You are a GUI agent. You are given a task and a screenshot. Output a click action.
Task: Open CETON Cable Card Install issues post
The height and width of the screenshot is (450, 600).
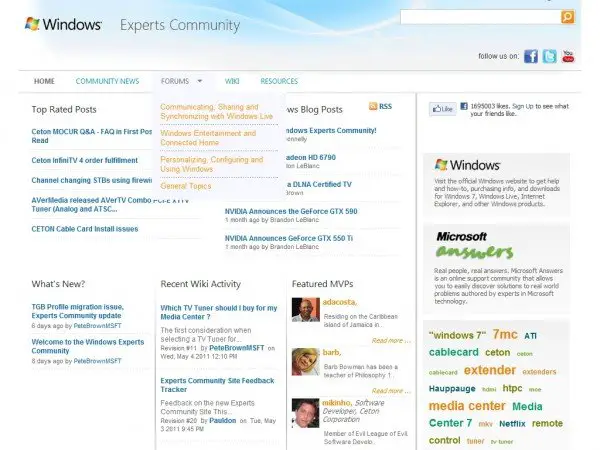[85, 229]
